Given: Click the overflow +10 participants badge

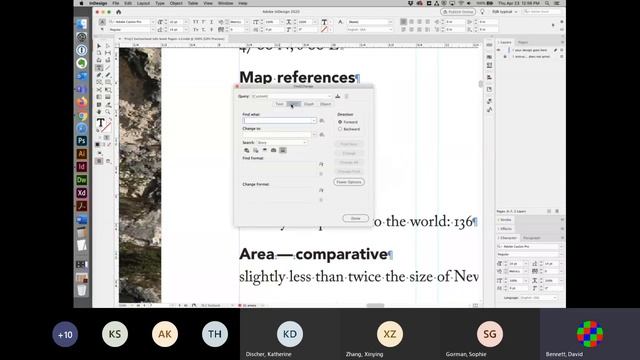Looking at the screenshot, I should point(65,335).
